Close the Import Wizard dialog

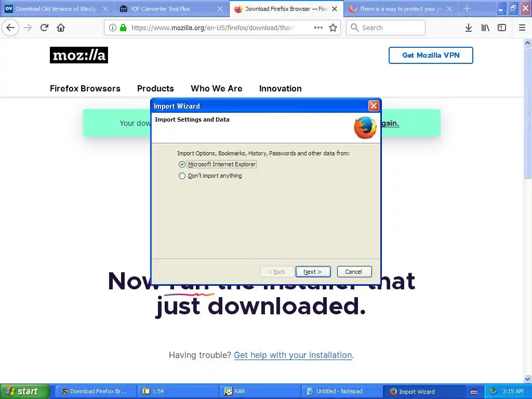click(x=374, y=106)
